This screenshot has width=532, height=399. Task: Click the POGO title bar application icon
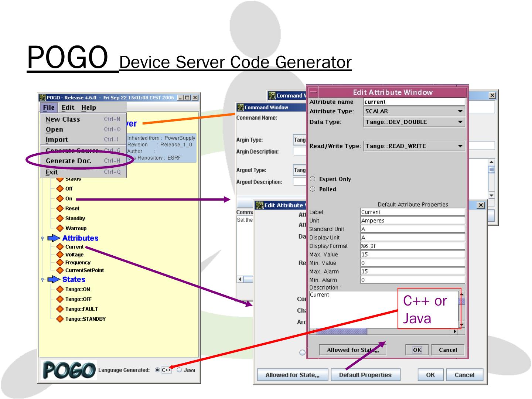pos(42,98)
